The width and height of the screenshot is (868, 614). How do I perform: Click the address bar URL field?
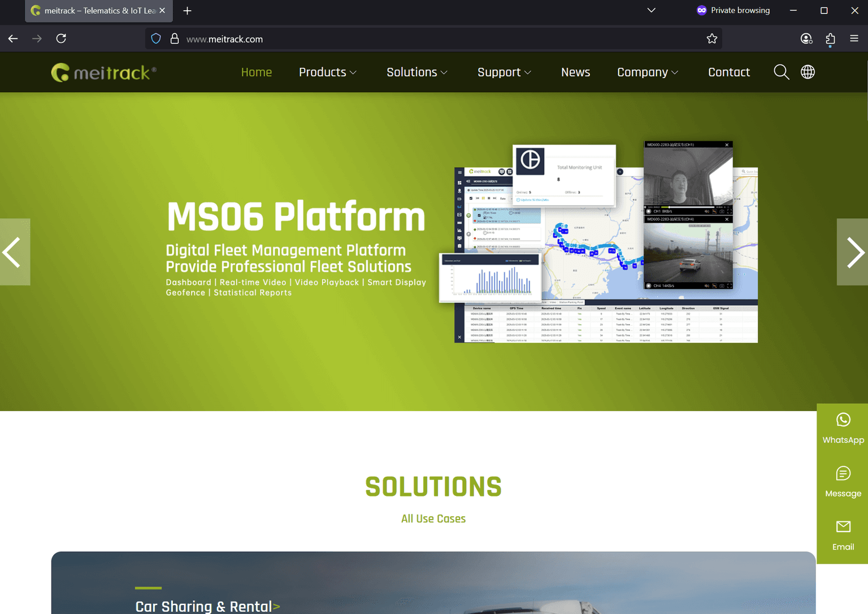click(x=396, y=39)
